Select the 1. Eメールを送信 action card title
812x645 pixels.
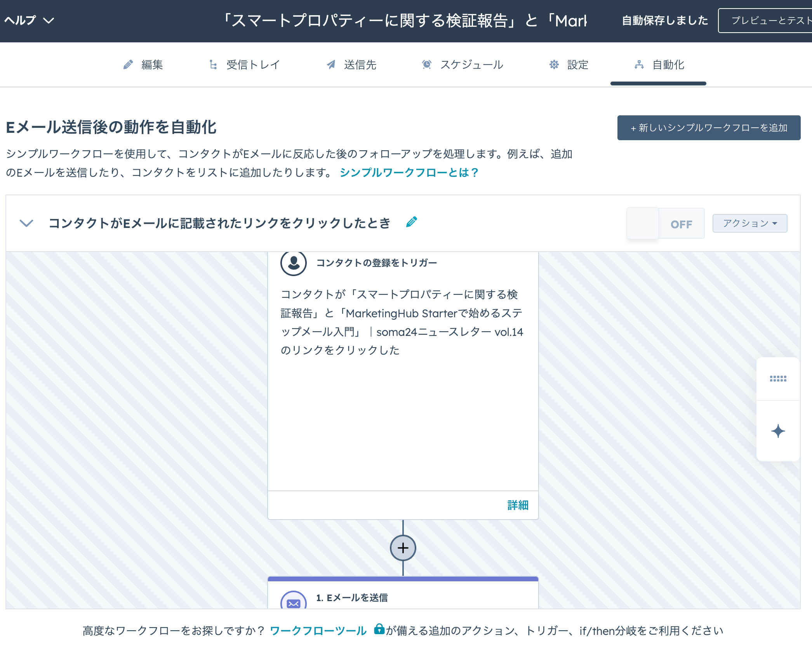[352, 598]
